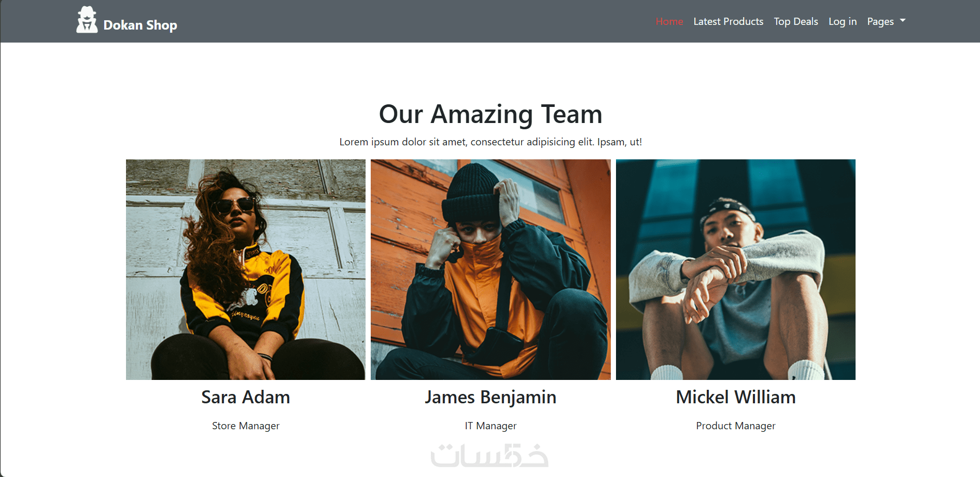The height and width of the screenshot is (477, 980).
Task: Select Top Deals in the navigation bar
Action: [x=795, y=21]
